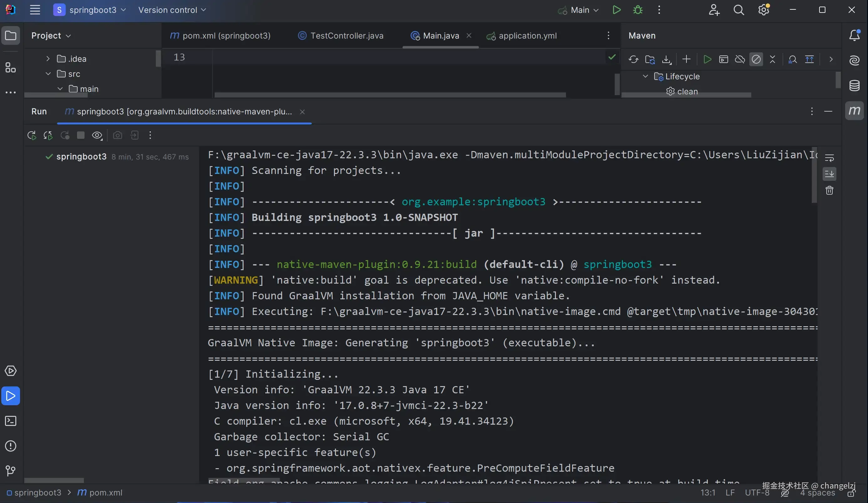The image size is (868, 503).
Task: Click the UTF-8 encoding in status bar
Action: coord(757,493)
